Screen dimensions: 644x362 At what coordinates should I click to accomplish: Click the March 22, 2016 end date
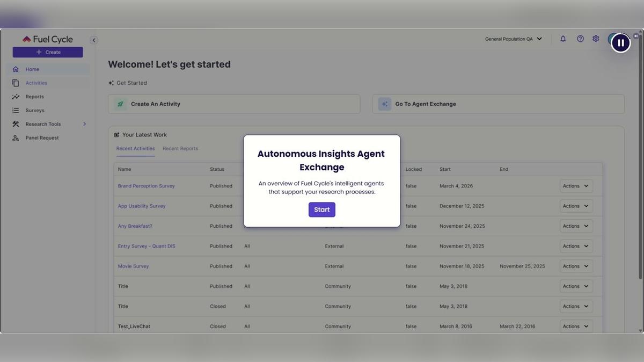(x=517, y=326)
